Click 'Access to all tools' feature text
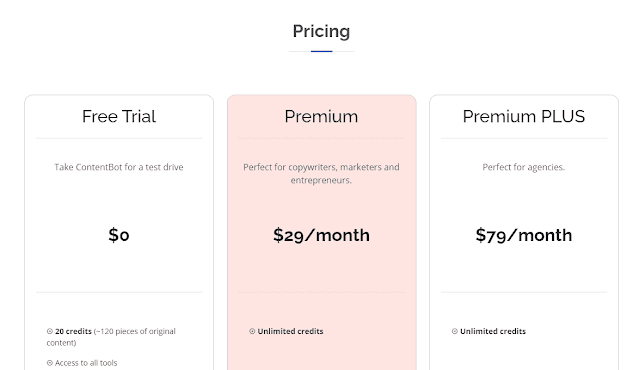The image size is (639, 370). click(86, 363)
